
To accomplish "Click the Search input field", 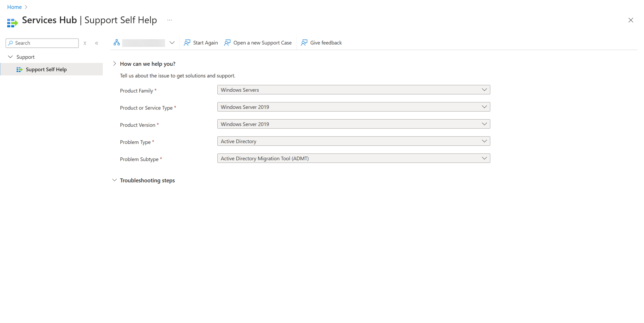I will pos(42,43).
